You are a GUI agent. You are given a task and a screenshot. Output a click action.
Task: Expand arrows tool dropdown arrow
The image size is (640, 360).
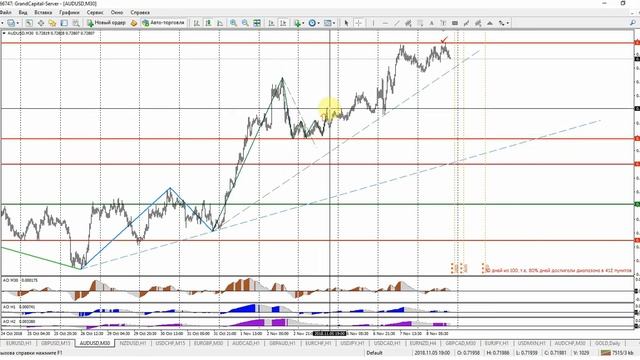coord(507,23)
